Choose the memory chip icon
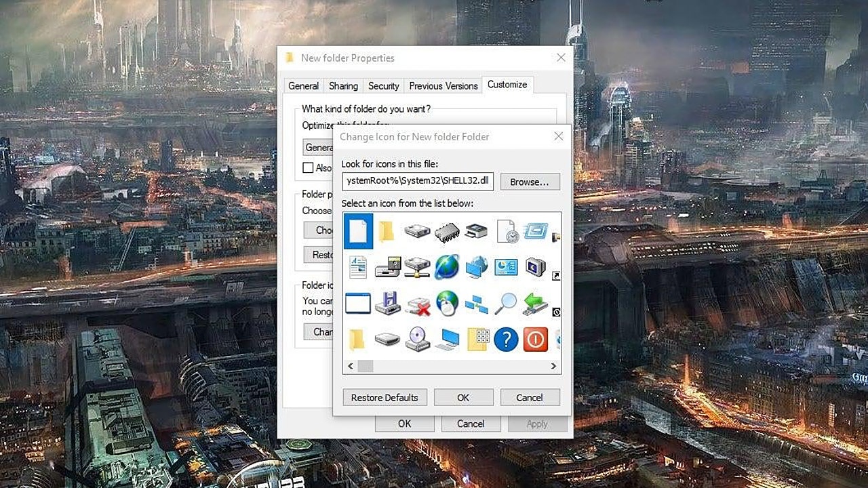The height and width of the screenshot is (488, 868). point(447,232)
